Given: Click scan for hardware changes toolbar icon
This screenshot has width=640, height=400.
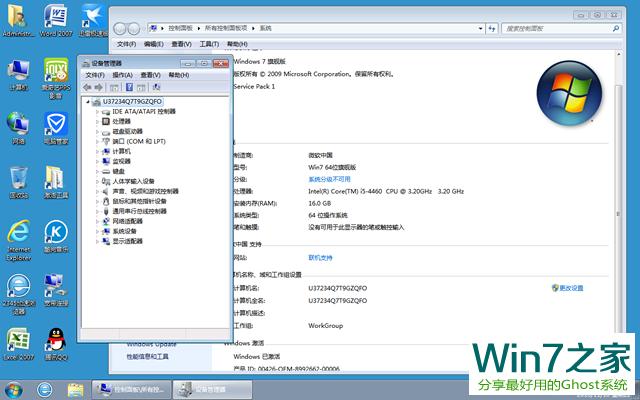Looking at the screenshot, I should pyautogui.click(x=156, y=87).
